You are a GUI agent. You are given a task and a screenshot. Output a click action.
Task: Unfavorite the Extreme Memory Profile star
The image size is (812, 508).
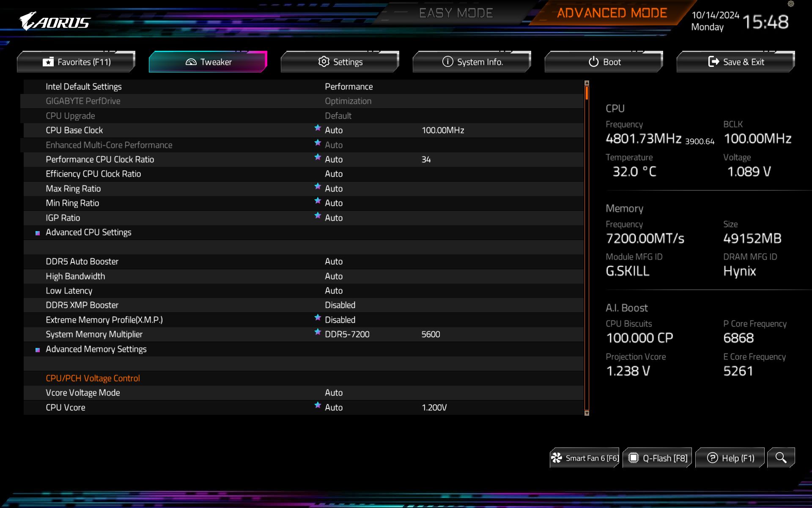point(318,317)
